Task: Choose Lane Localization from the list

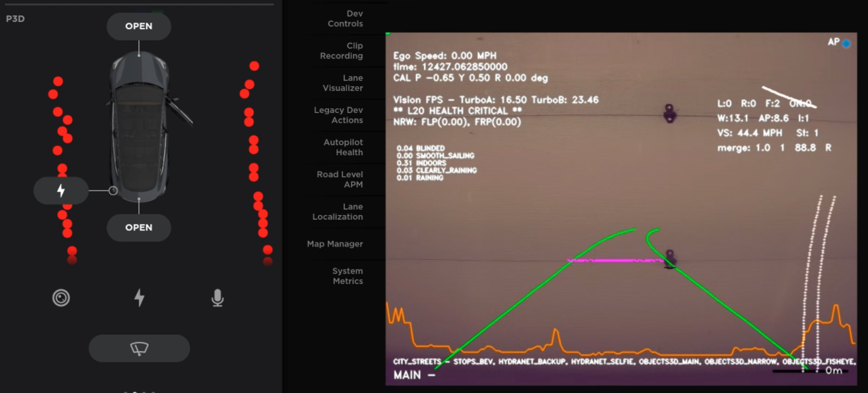Action: pyautogui.click(x=338, y=212)
